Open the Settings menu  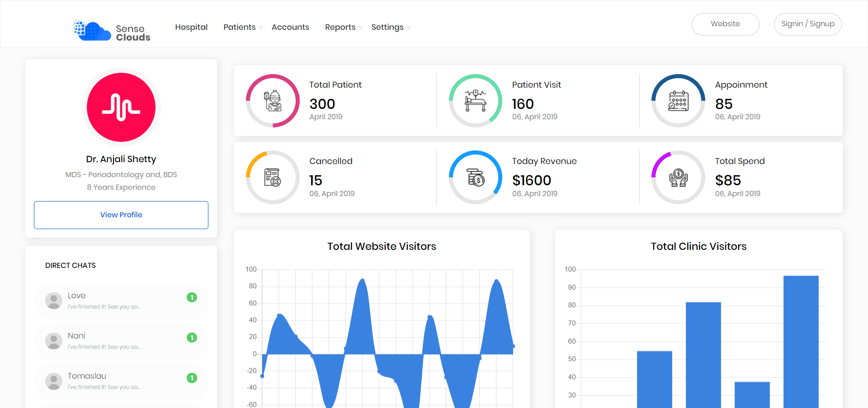(x=387, y=27)
